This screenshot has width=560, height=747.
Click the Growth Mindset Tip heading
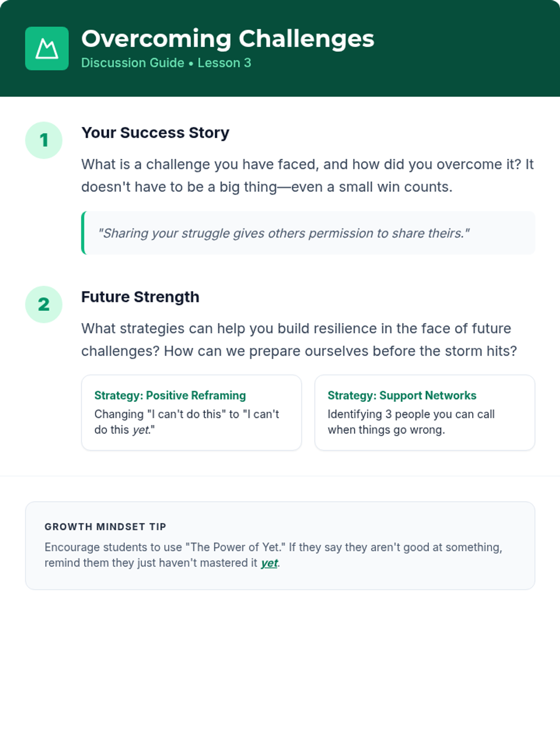point(105,527)
